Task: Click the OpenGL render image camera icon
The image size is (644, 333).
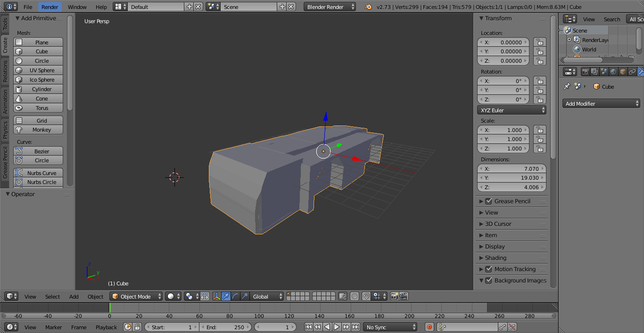Action: 394,296
